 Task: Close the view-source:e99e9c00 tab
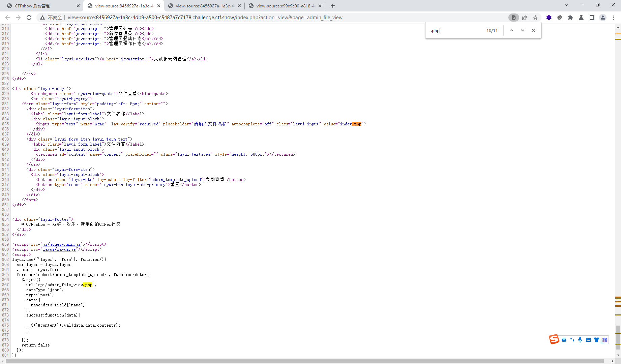[x=320, y=6]
